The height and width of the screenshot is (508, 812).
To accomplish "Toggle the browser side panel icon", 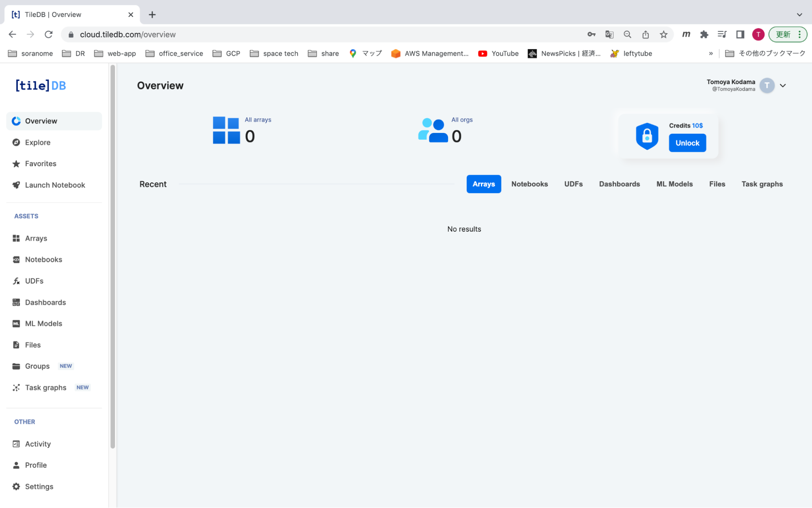I will (740, 35).
